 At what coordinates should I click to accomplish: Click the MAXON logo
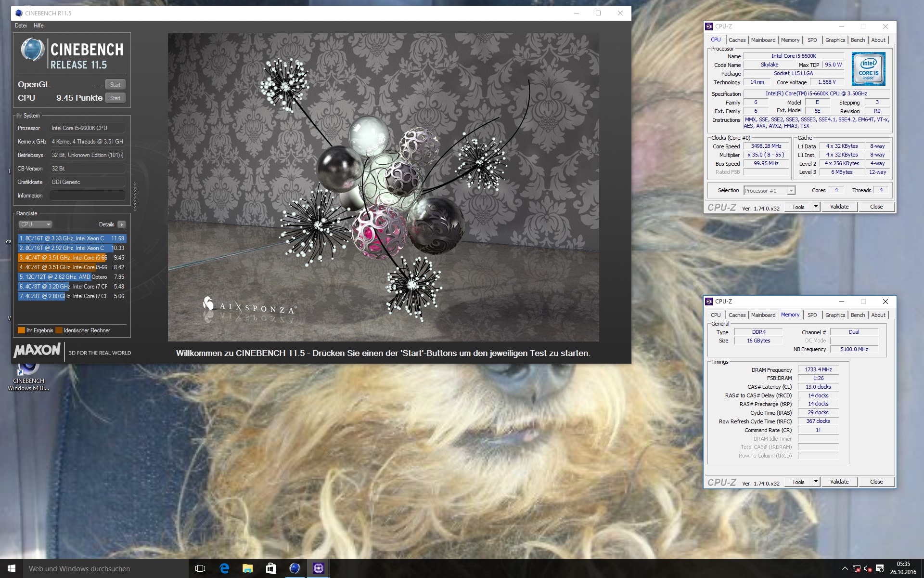tap(38, 350)
